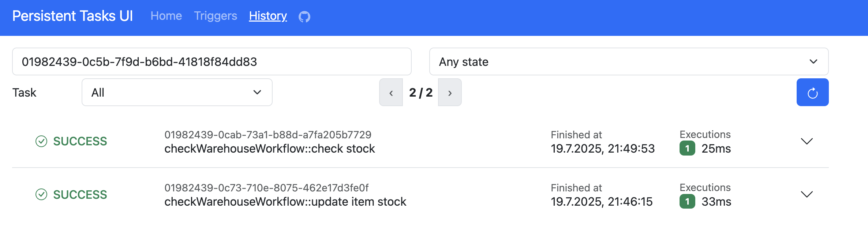Click checkWarehouseWorkflow::check stock task name
868x243 pixels.
coord(269,149)
